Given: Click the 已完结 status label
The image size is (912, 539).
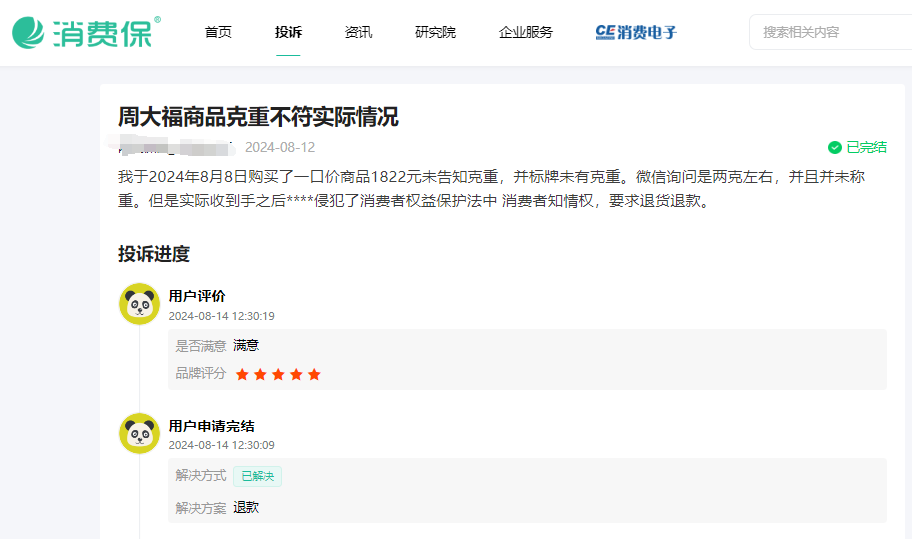Looking at the screenshot, I should click(x=867, y=148).
